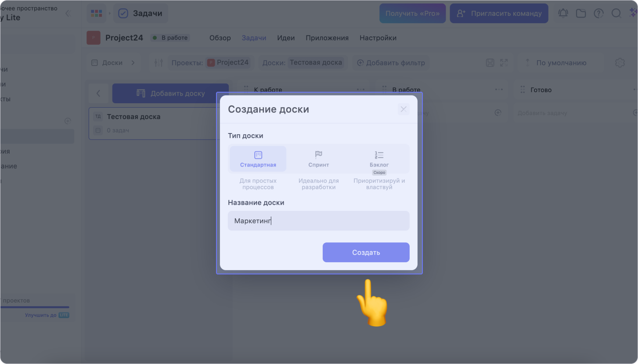Open the folder icon in header

point(581,14)
